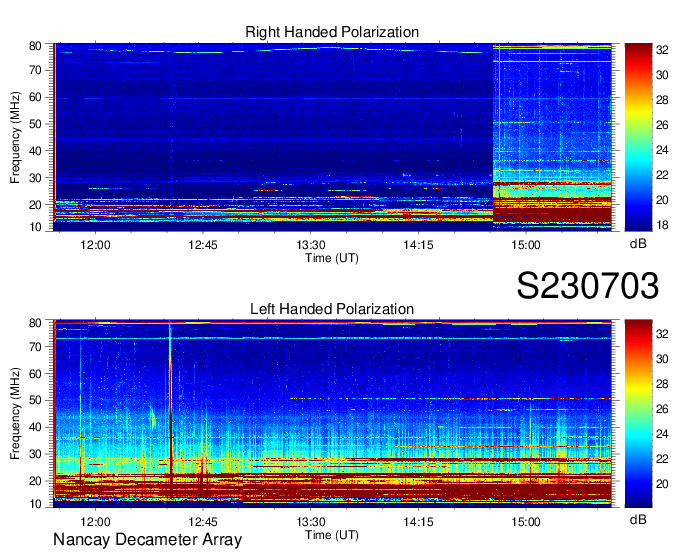
Task: Click the 32 dB label on Right Handed color bar
Action: [662, 50]
